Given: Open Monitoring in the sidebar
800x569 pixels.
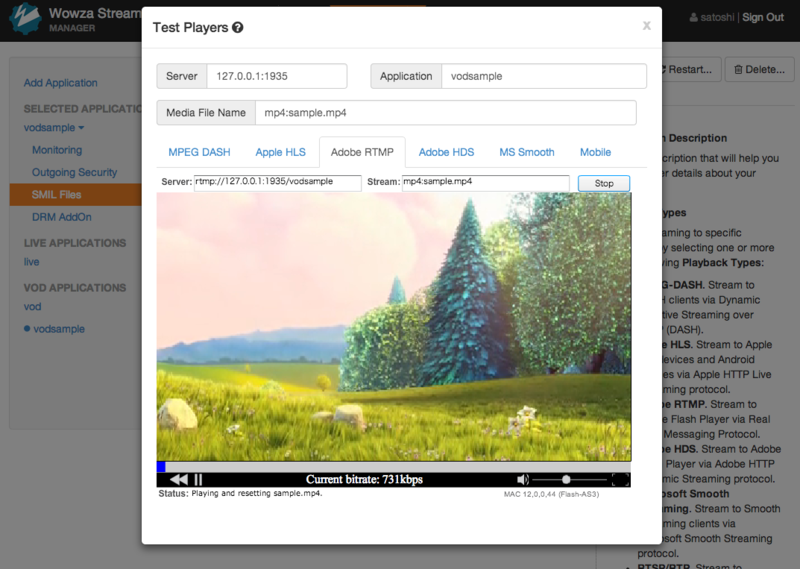Looking at the screenshot, I should click(57, 150).
